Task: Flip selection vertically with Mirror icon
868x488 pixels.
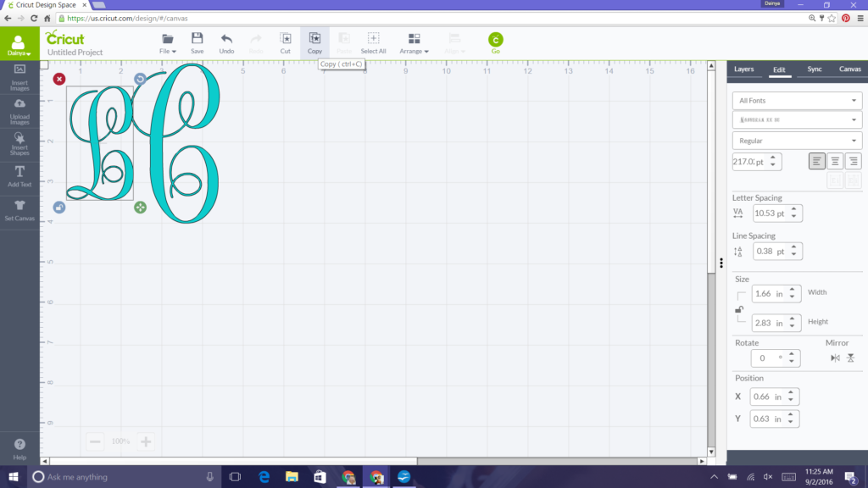Action: click(x=851, y=358)
